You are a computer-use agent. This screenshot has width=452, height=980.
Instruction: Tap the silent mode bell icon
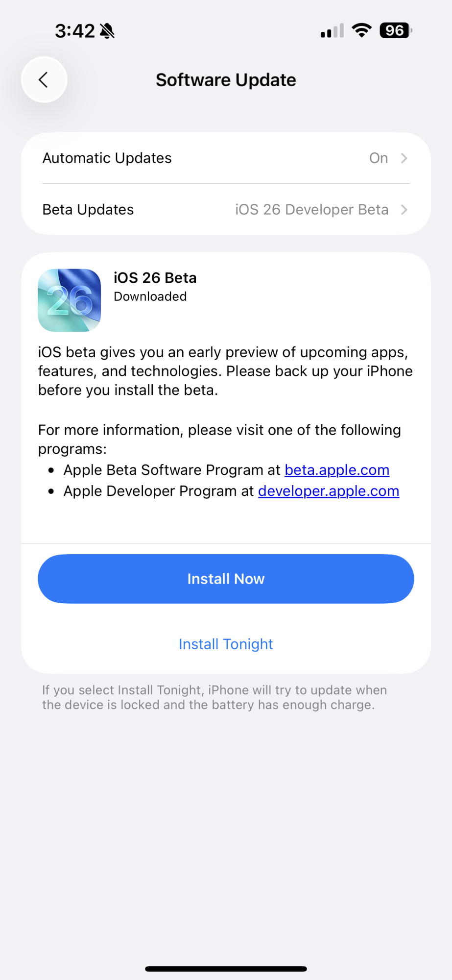(107, 31)
